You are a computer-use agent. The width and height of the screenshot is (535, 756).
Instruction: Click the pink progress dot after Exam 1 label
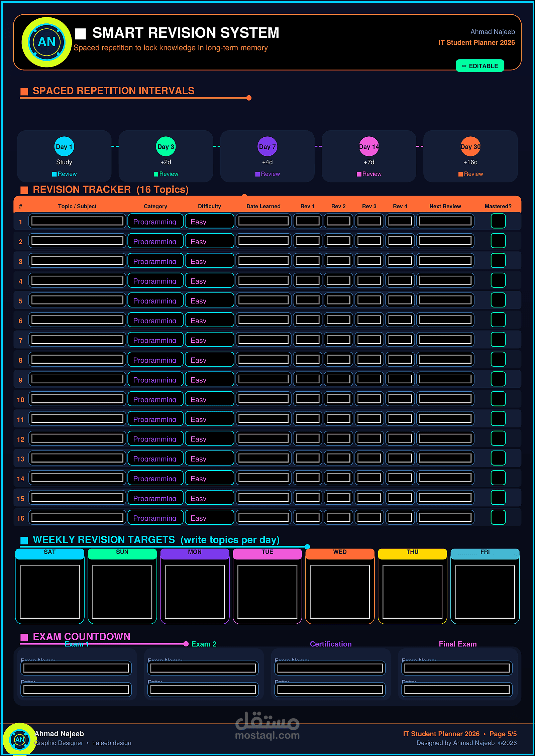point(186,644)
